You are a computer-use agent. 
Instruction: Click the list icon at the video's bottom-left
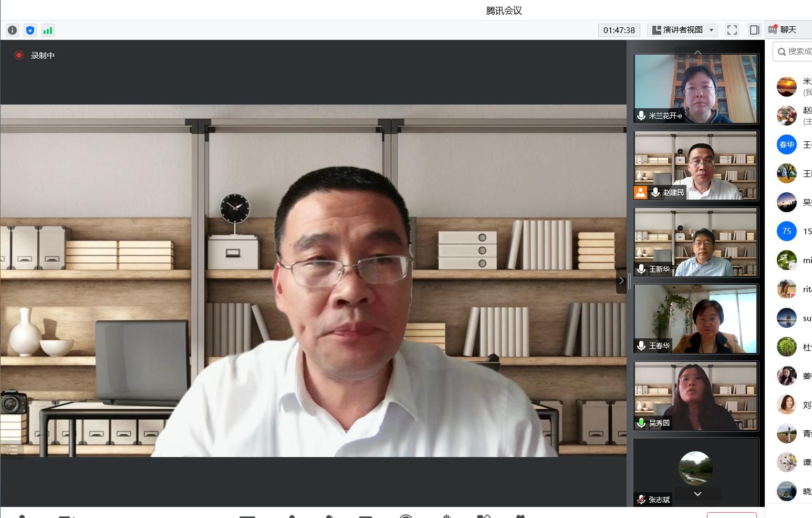tap(13, 450)
